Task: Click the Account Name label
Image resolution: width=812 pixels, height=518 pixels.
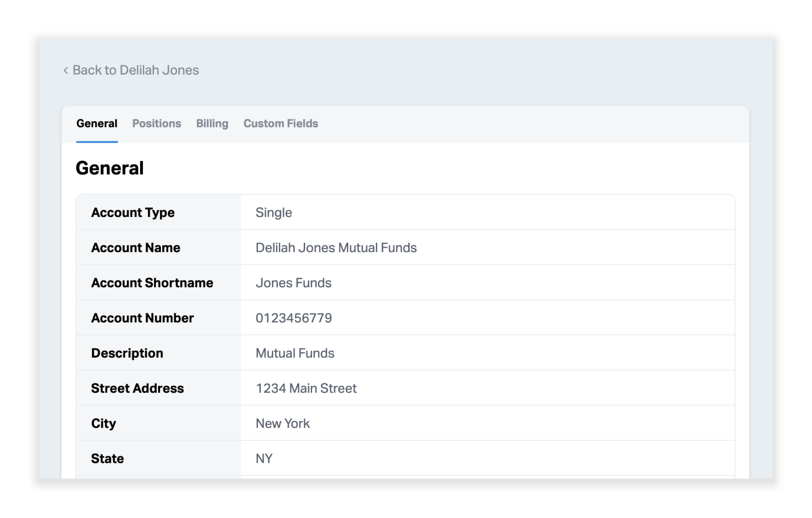Action: (136, 248)
